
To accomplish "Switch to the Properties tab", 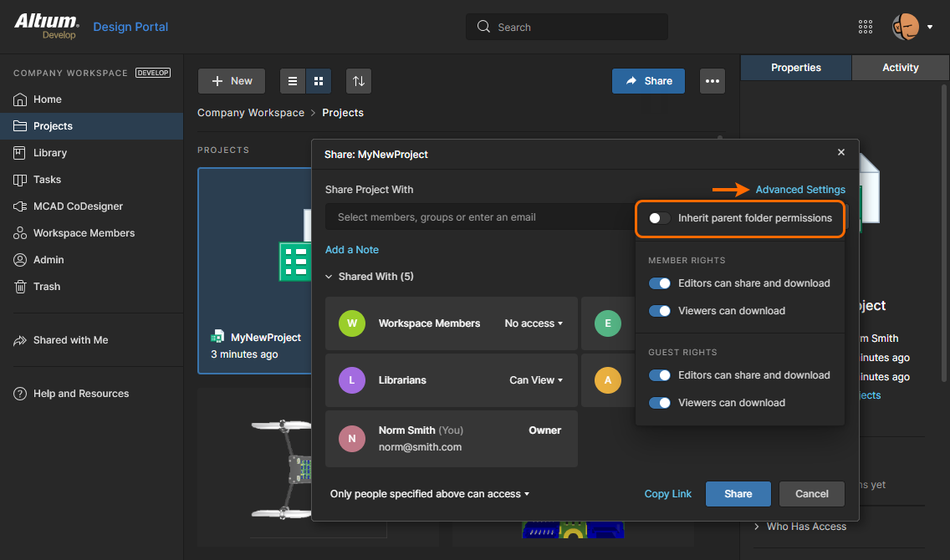I will pos(796,68).
